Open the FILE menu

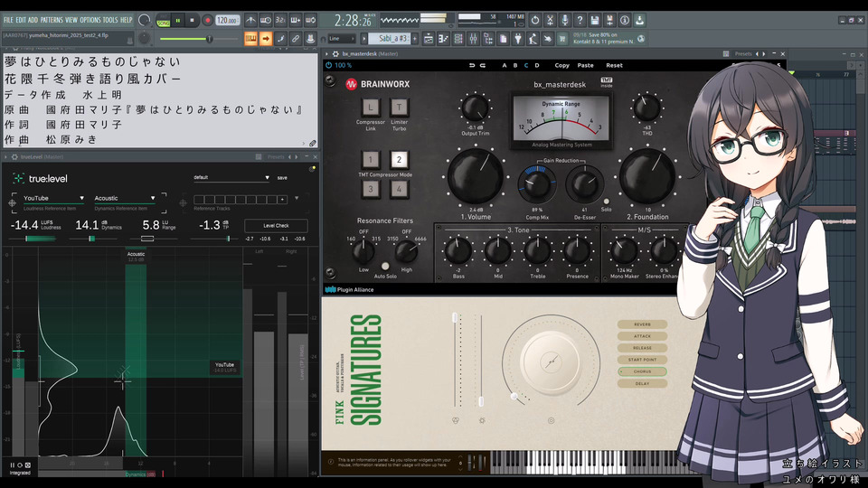(8, 20)
